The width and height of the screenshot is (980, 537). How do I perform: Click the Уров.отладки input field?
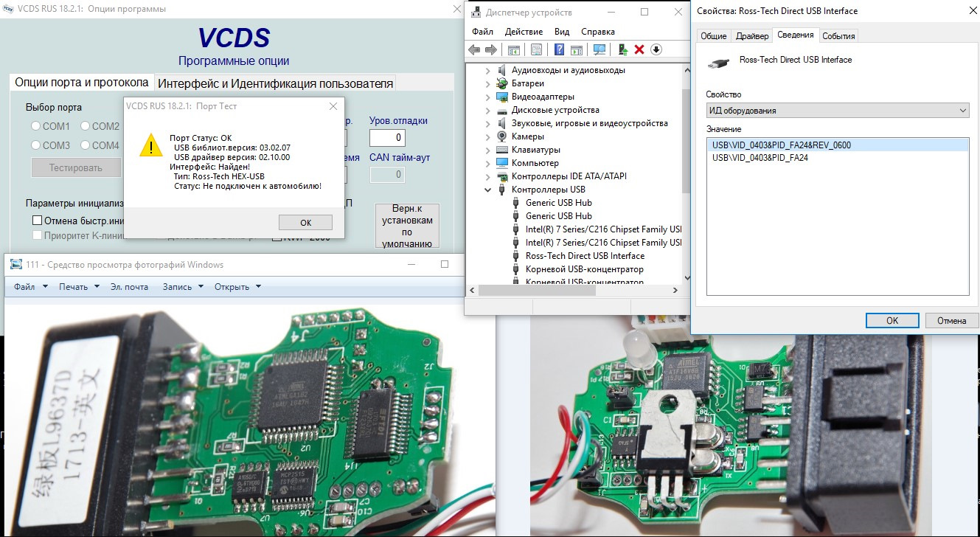(x=387, y=137)
